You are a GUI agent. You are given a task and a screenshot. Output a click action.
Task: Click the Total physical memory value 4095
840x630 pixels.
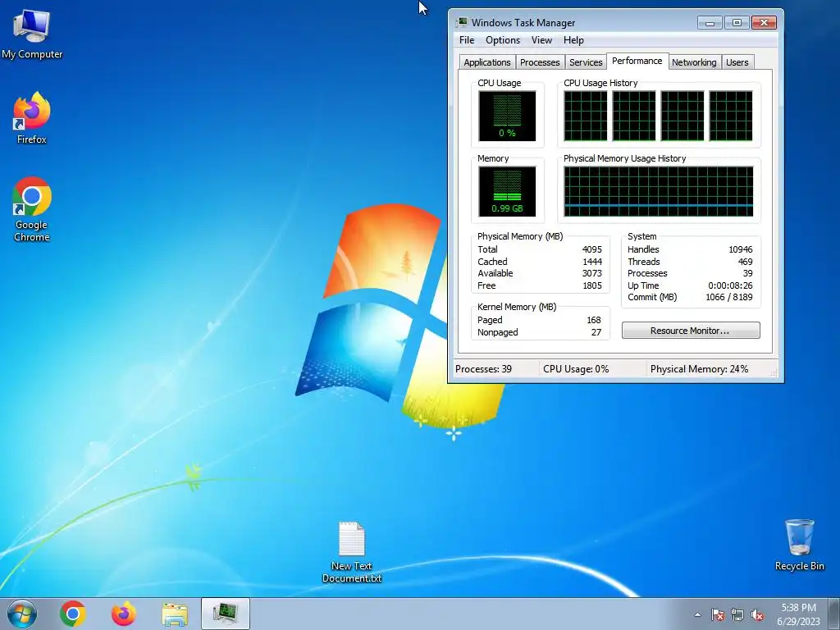coord(592,249)
